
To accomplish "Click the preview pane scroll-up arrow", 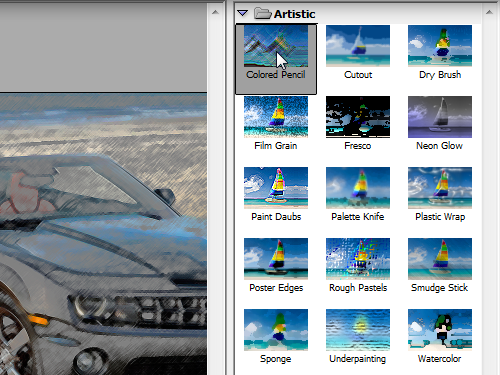I will pos(215,12).
